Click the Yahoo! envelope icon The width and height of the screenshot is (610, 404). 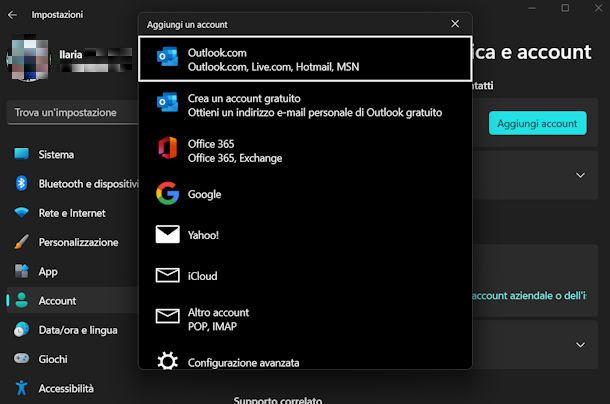point(167,234)
